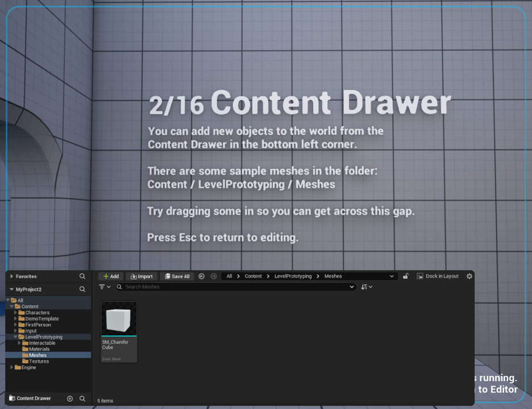Viewport: 532px width, 409px height.
Task: Click the LevelPrototyping breadcrumb in the path
Action: pyautogui.click(x=293, y=277)
